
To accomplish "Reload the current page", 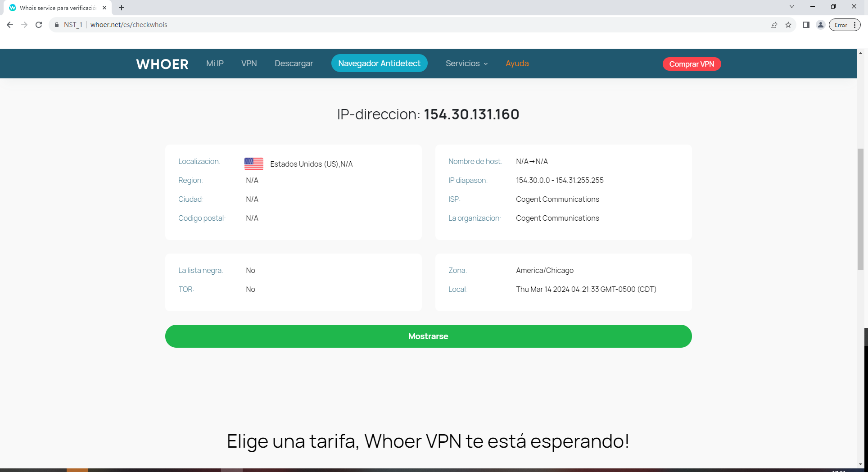I will [38, 25].
